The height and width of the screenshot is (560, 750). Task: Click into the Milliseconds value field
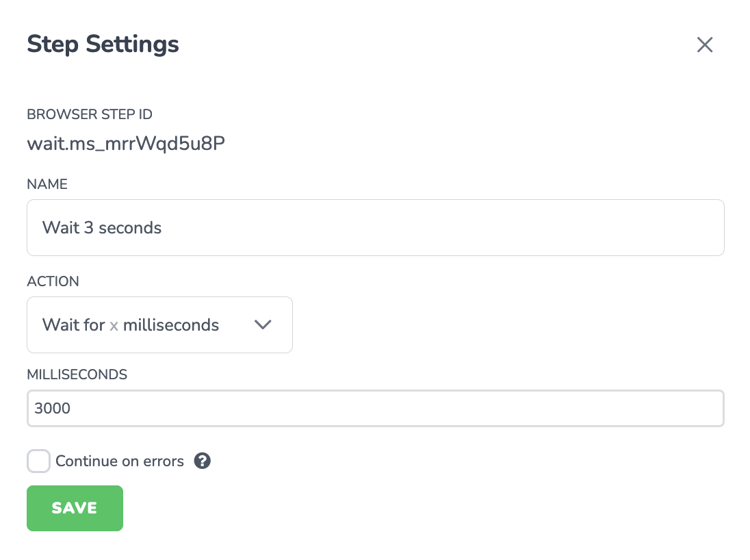[376, 408]
